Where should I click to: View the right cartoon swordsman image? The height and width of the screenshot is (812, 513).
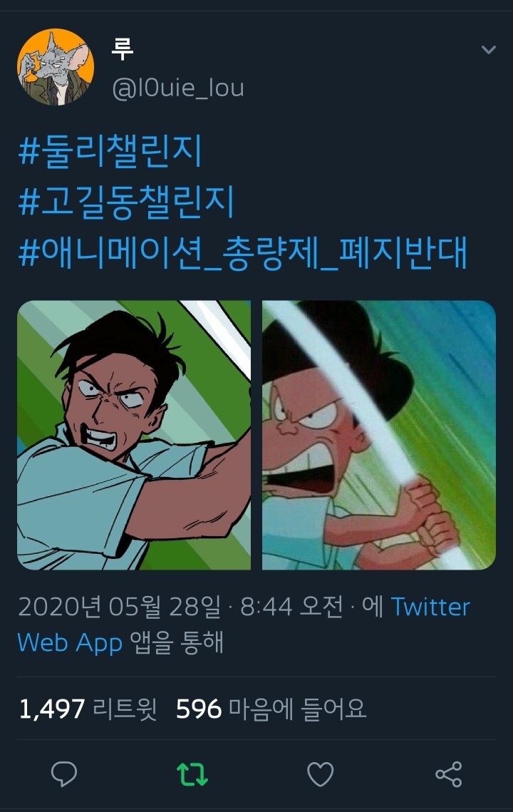click(x=379, y=435)
